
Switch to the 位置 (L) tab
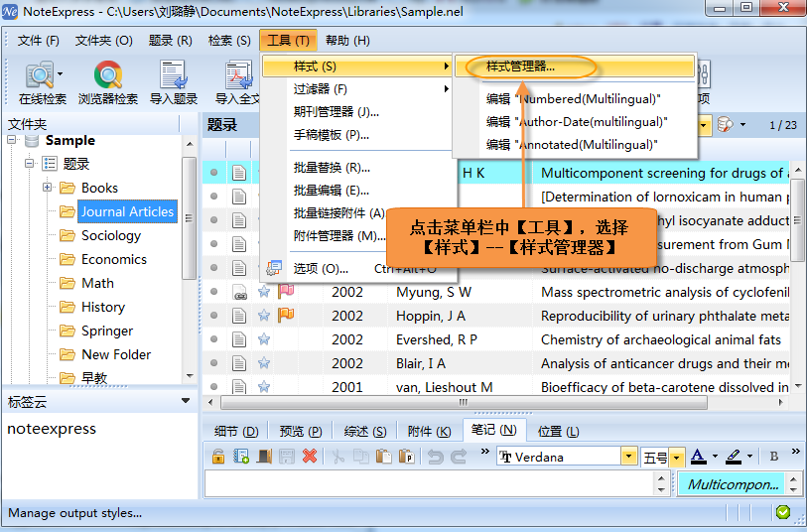[558, 431]
